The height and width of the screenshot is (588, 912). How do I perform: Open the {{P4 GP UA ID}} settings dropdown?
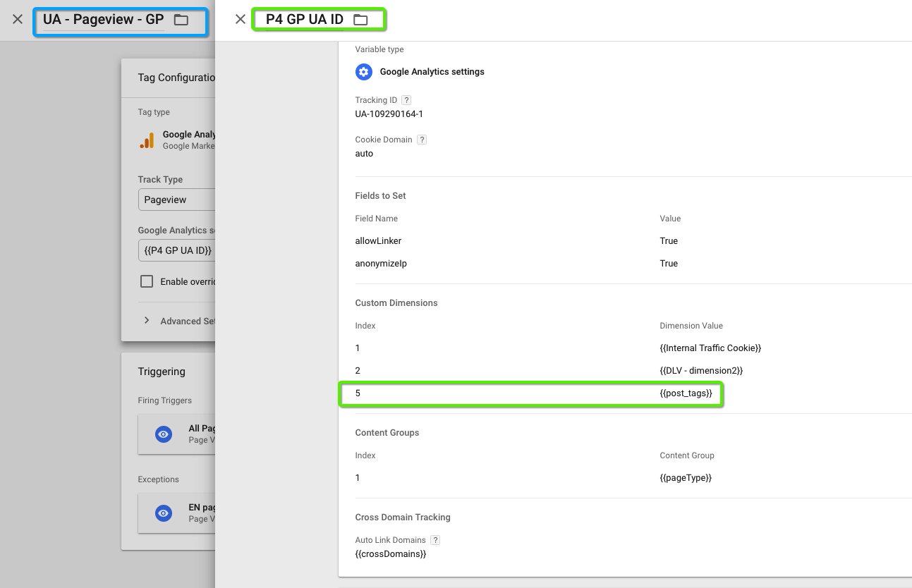click(x=176, y=250)
